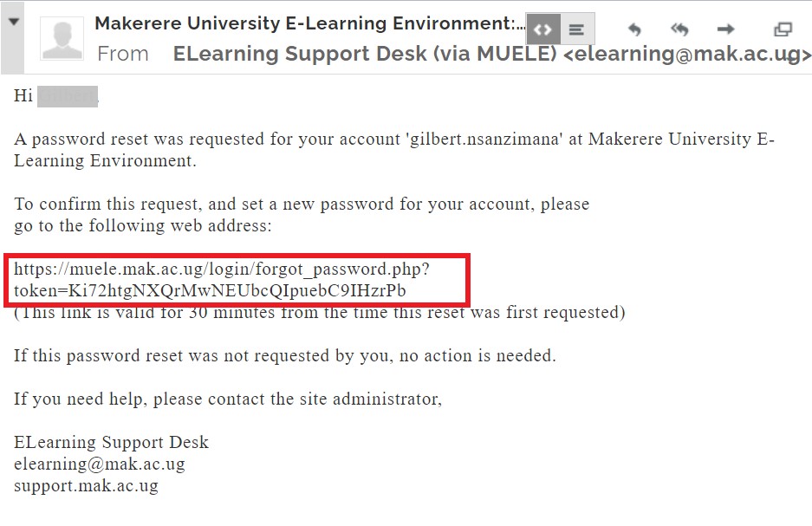Click the sender's avatar placeholder image
The image size is (812, 526).
(x=62, y=38)
